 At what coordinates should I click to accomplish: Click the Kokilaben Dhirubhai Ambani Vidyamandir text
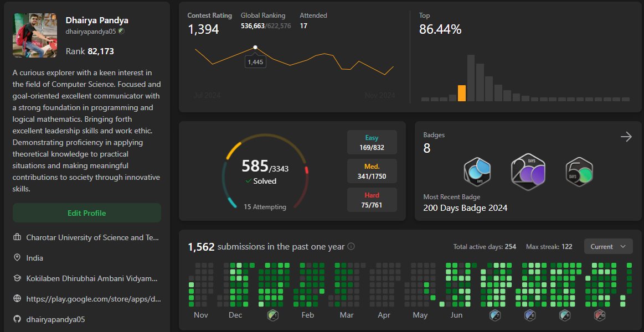click(91, 278)
